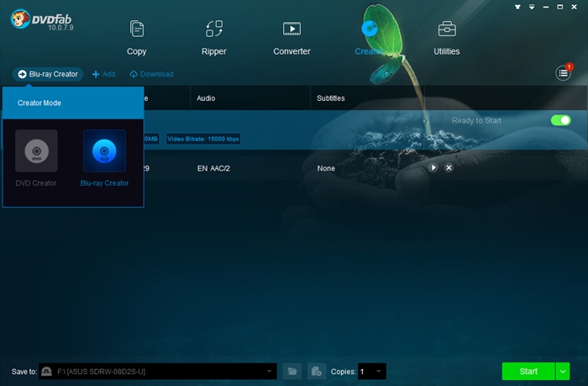588x386 pixels.
Task: Click the green Start button
Action: [528, 372]
